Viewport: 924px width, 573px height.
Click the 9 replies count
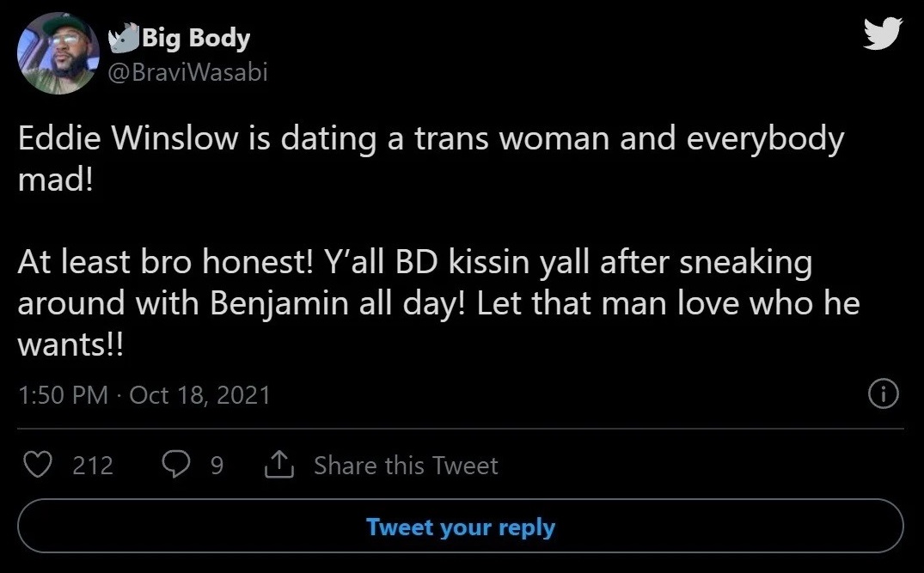217,466
